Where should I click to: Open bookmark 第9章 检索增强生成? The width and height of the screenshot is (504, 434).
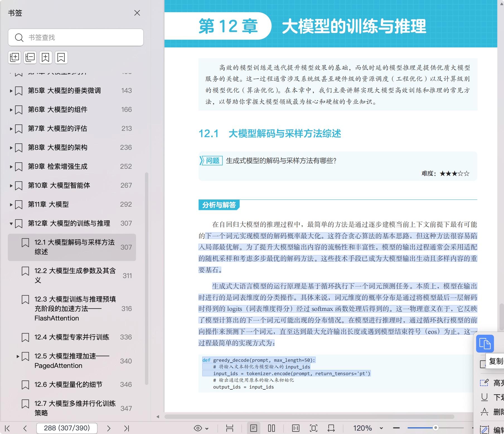pyautogui.click(x=58, y=166)
